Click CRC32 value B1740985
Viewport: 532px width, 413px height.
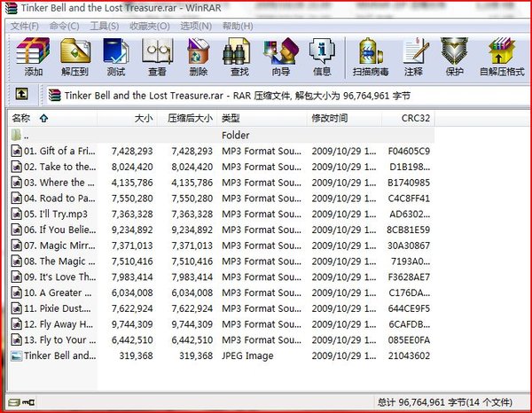tap(409, 183)
